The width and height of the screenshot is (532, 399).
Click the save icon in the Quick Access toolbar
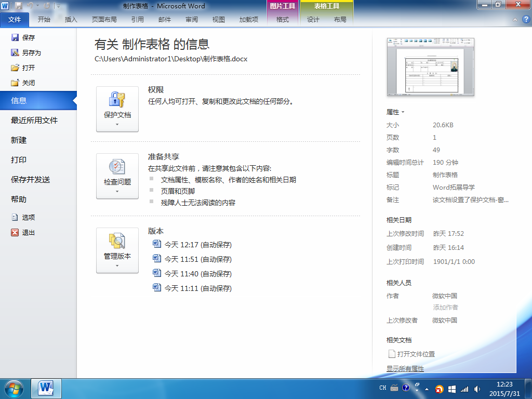click(19, 6)
